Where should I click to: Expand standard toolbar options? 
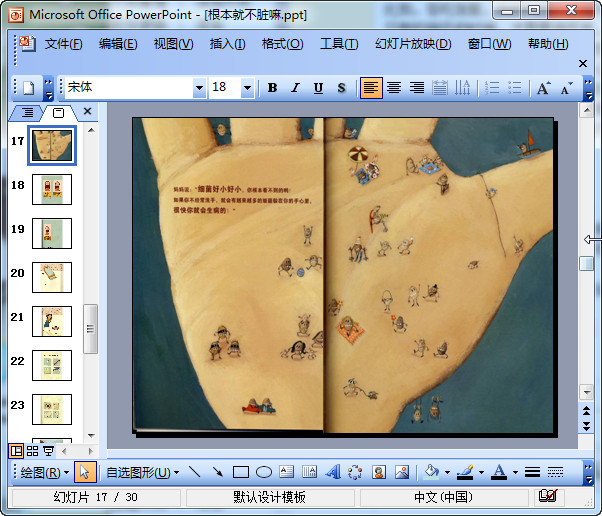click(x=48, y=88)
